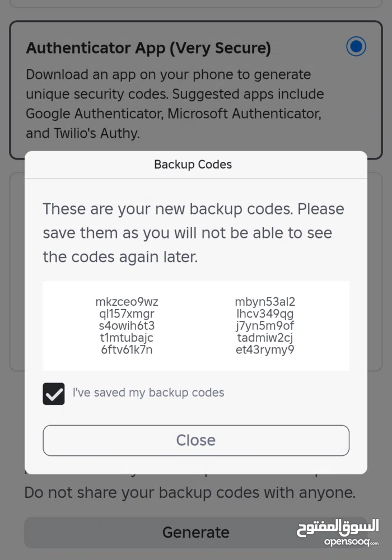Click the backup code et43rymy9

click(x=265, y=350)
